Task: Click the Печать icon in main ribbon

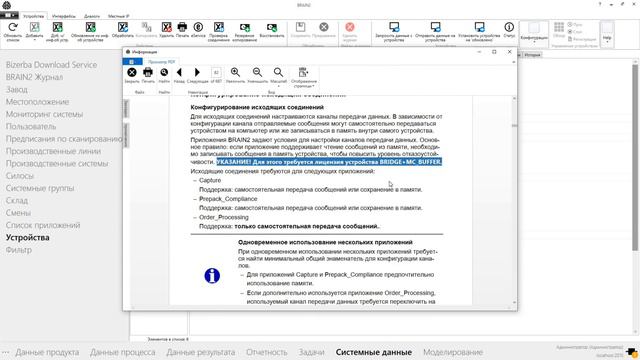Action: pos(182,27)
